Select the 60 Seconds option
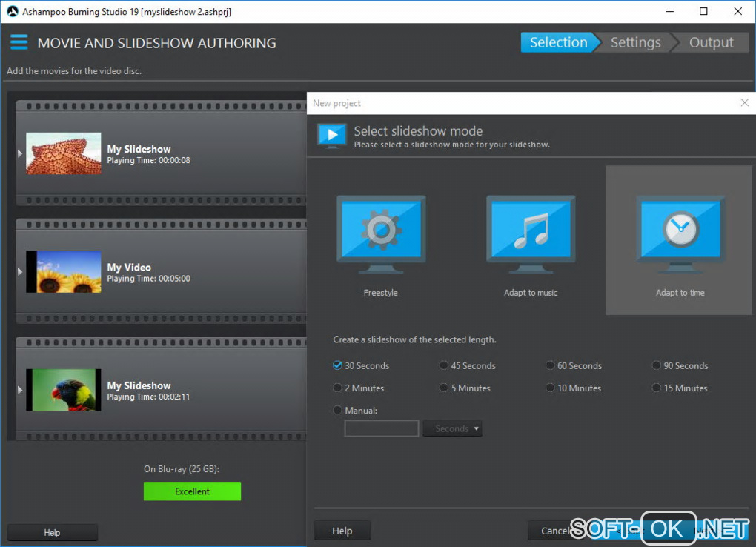This screenshot has height=547, width=756. (x=574, y=365)
